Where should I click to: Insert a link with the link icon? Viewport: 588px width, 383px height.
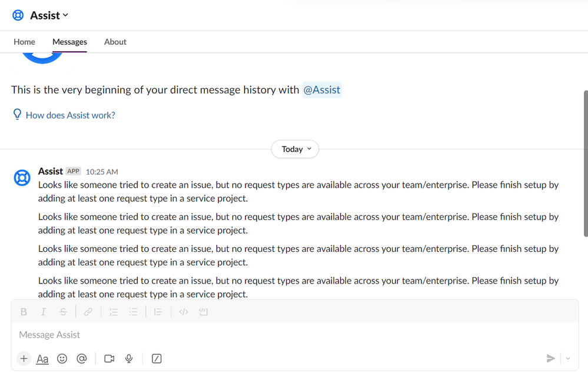coord(88,312)
